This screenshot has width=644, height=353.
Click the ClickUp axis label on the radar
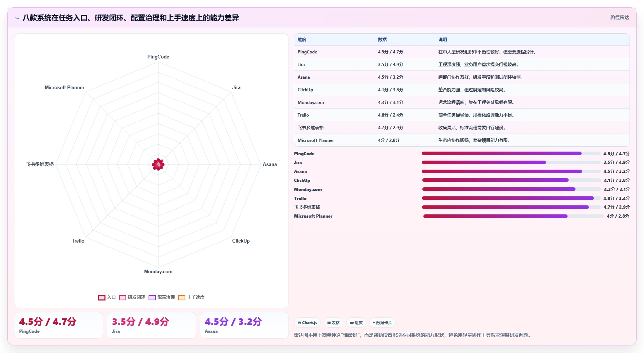point(241,241)
